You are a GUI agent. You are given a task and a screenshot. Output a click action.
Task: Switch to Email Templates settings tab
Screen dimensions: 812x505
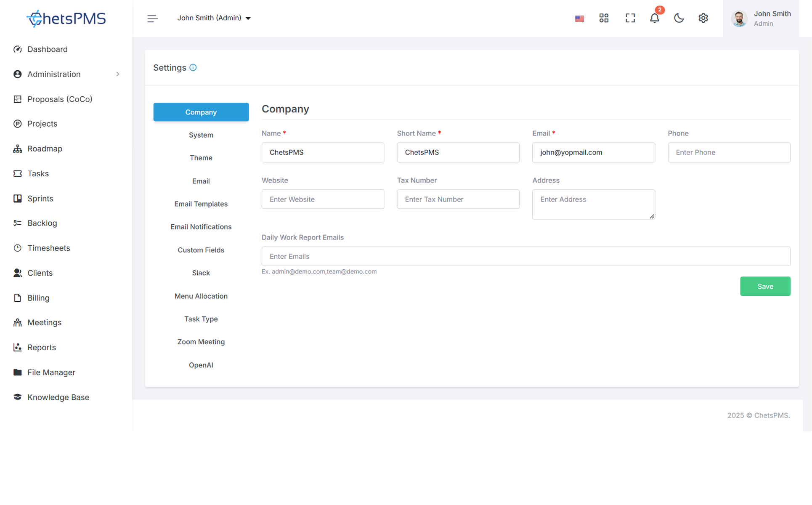[201, 204]
